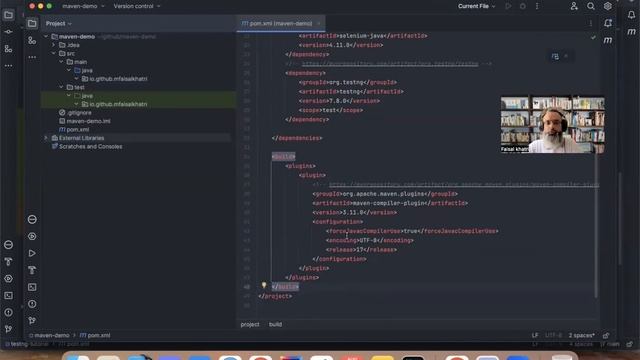
Task: Open the Problems icon in the background window's sidebar
Action: (8, 312)
